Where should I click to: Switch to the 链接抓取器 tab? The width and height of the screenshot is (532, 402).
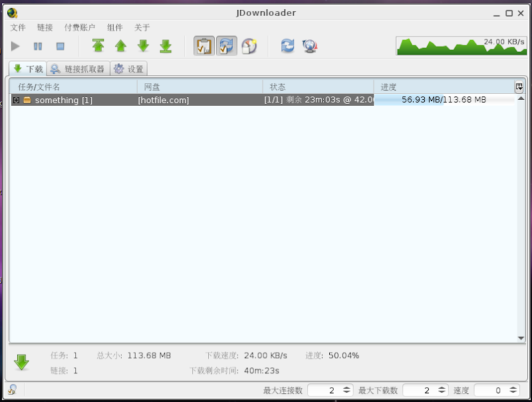tap(78, 69)
